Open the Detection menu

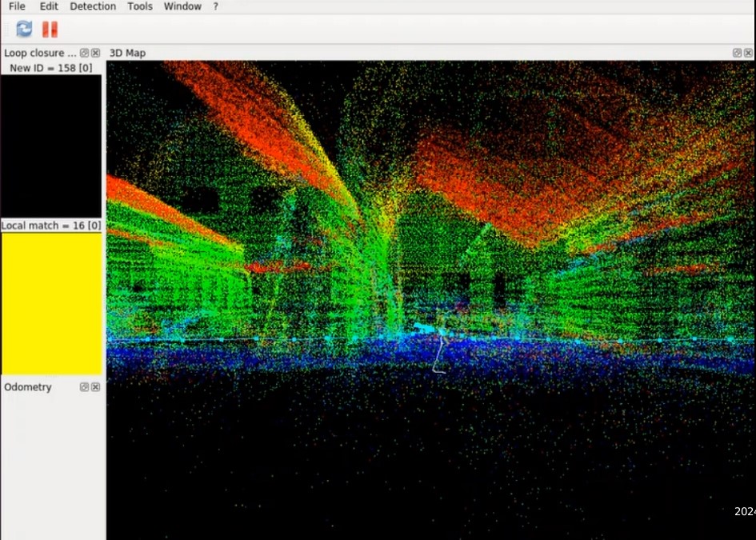pos(93,6)
